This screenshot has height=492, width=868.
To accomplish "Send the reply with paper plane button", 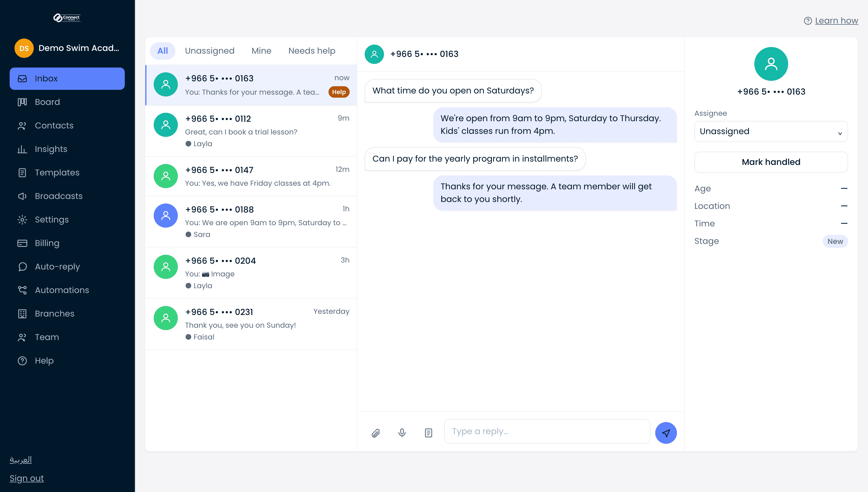I will 666,433.
